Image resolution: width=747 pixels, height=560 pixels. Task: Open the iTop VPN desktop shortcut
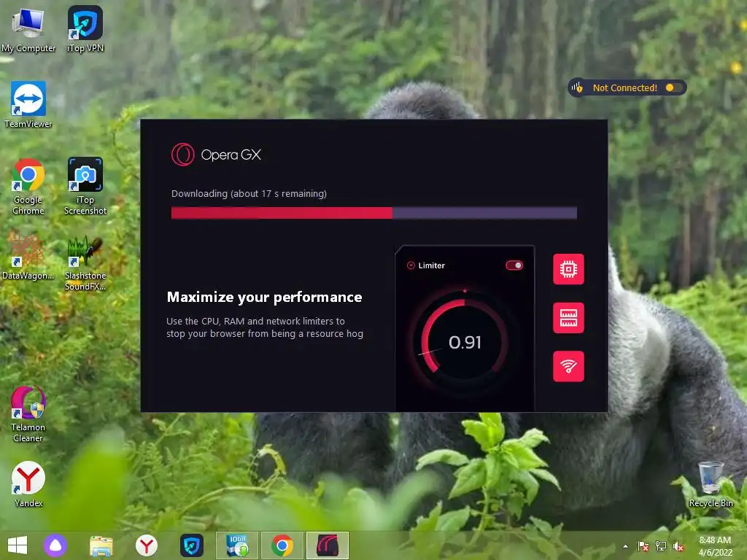point(85,28)
